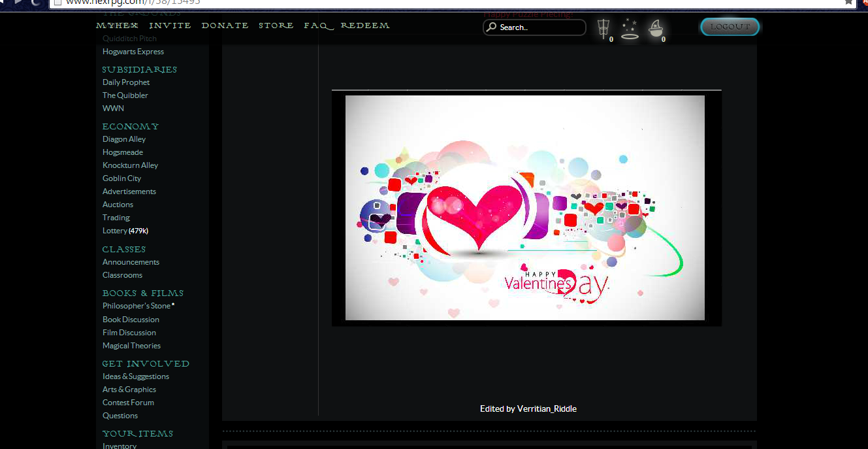The width and height of the screenshot is (868, 449).
Task: Go to Diagon Alley
Action: [x=124, y=139]
